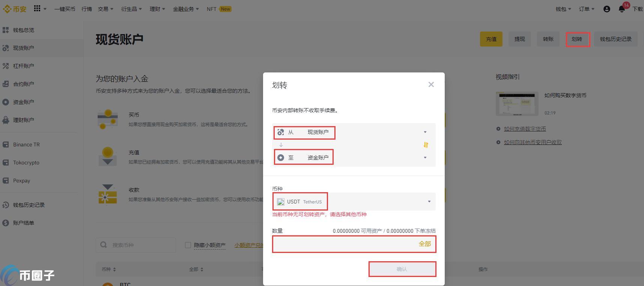Viewport: 644px width, 286px height.
Task: Click the Binance logo in header
Action: pyautogui.click(x=15, y=9)
